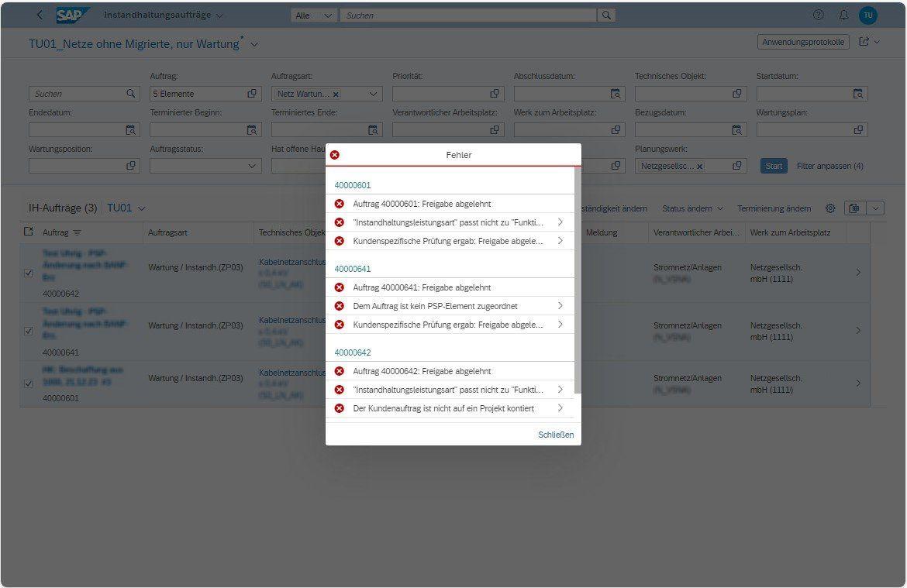The image size is (907, 588).
Task: Uncheck the row checkbox for Auftrag 40000642
Action: [29, 273]
